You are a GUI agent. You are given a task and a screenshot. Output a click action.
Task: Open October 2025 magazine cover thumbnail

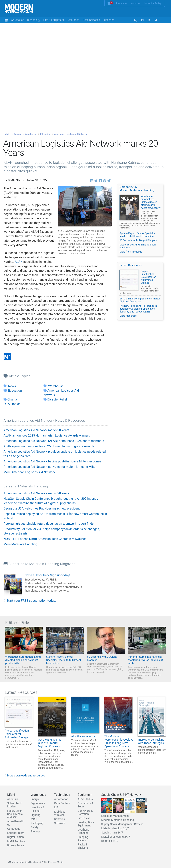(x=129, y=208)
